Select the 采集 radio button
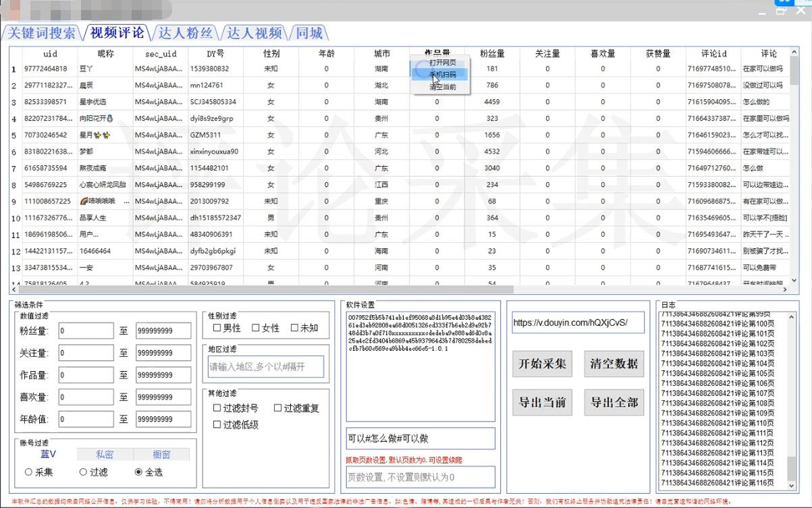This screenshot has width=812, height=508. [28, 472]
